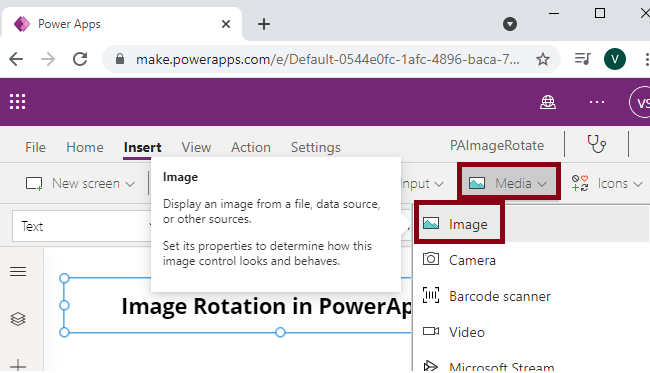Open the Action tab
This screenshot has width=650, height=373.
(251, 147)
